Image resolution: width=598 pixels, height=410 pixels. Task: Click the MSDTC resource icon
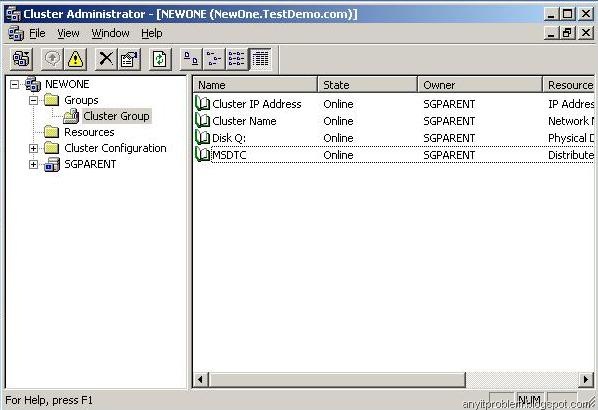[203, 155]
